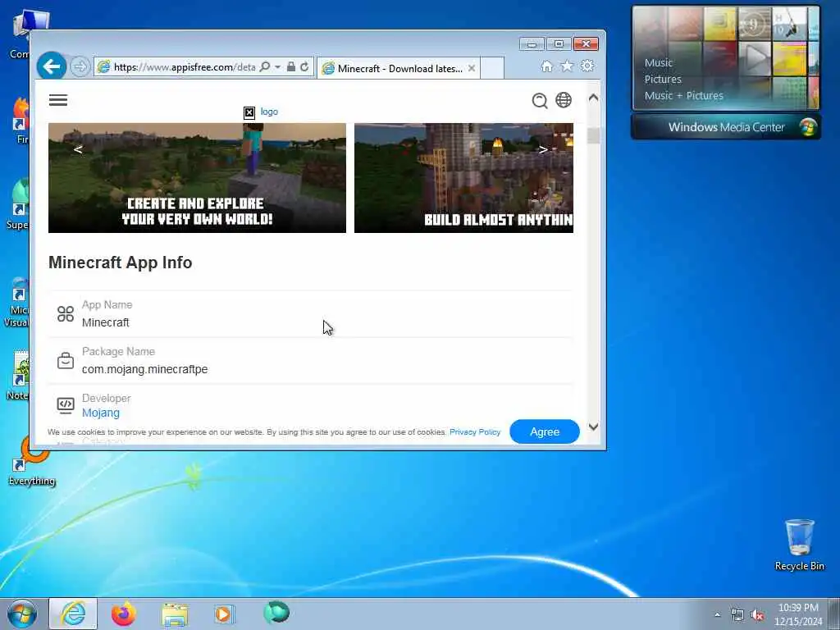Show hidden system tray icons
This screenshot has width=840, height=630.
[717, 614]
